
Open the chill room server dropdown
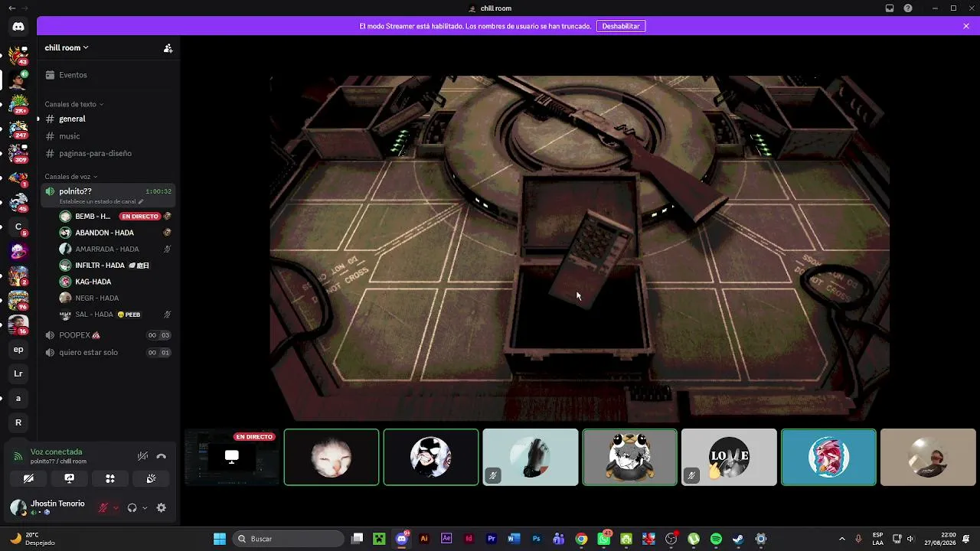pyautogui.click(x=67, y=47)
